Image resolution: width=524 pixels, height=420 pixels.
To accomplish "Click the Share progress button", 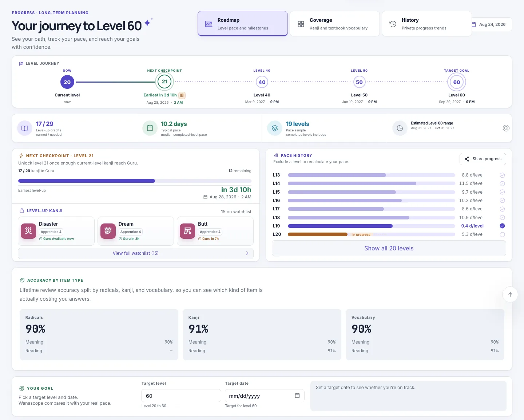I will pos(483,159).
